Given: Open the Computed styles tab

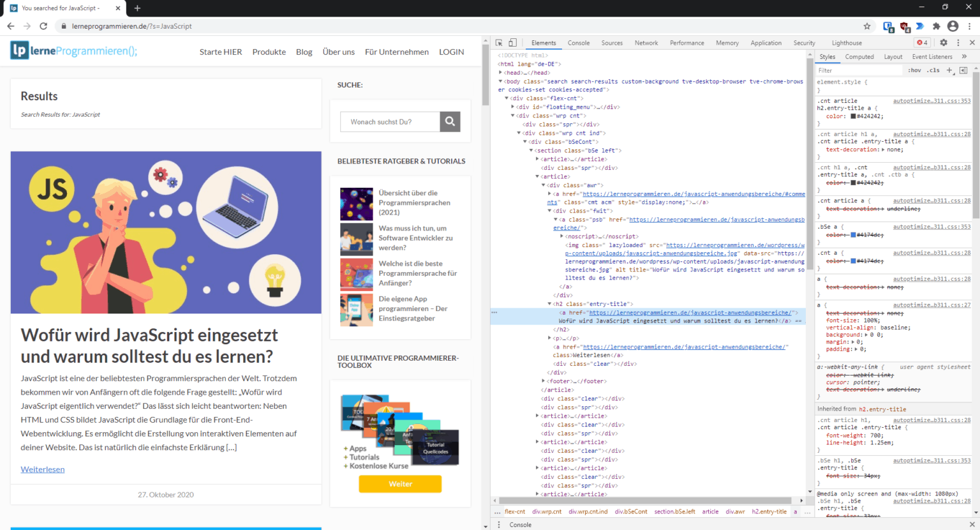Looking at the screenshot, I should 859,56.
